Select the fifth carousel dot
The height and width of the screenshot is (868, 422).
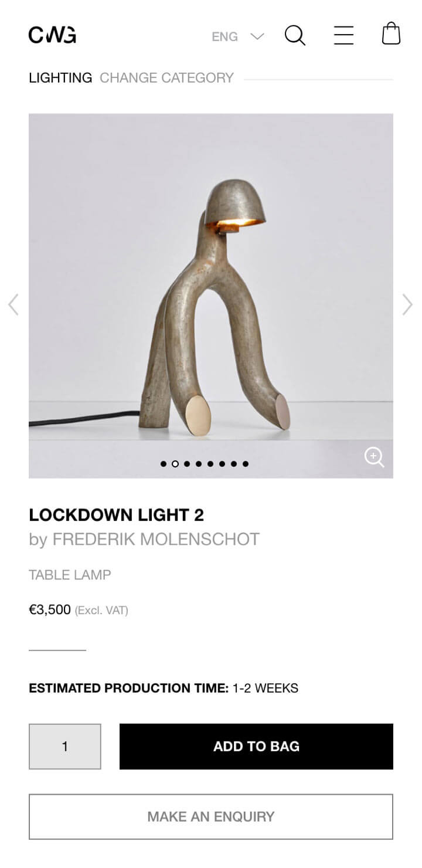coord(210,464)
